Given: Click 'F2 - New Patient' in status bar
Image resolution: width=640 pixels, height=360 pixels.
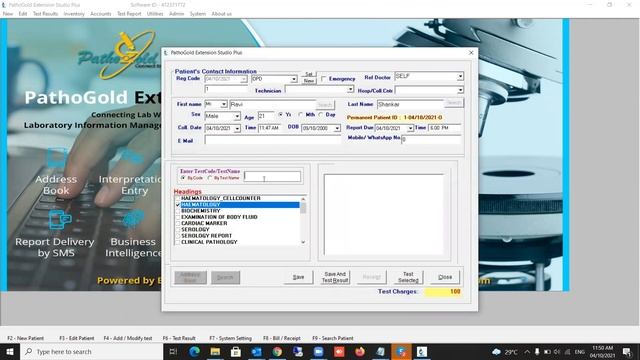Looking at the screenshot, I should click(x=25, y=338).
